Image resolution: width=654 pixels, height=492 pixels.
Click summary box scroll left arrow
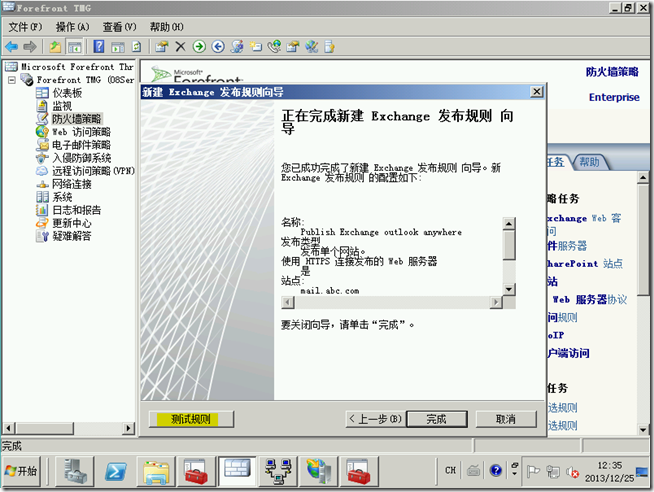pos(288,302)
